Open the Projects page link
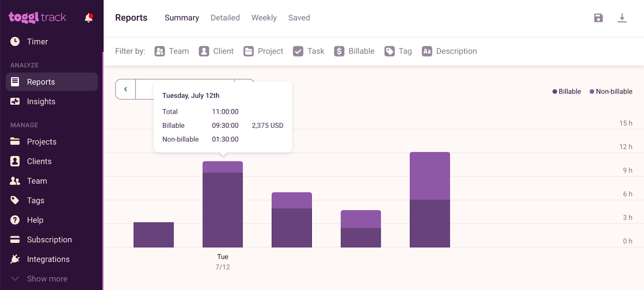This screenshot has height=290, width=644. pyautogui.click(x=41, y=142)
